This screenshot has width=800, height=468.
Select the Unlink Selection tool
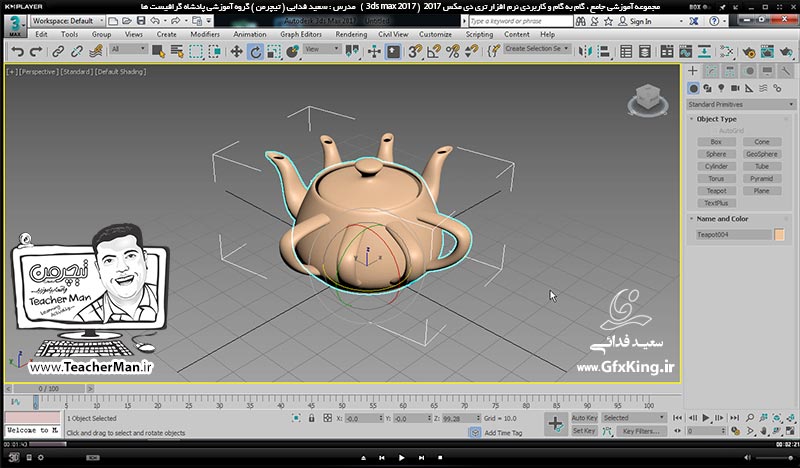(x=77, y=52)
